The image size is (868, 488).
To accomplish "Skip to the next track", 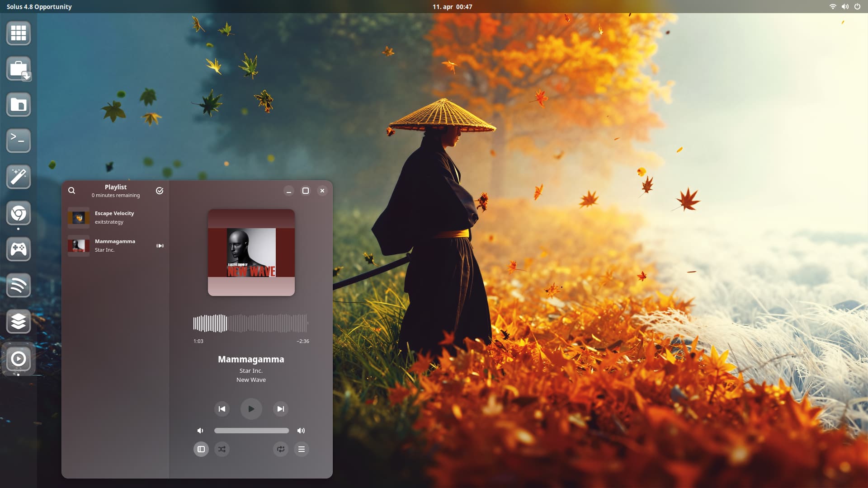I will tap(280, 409).
